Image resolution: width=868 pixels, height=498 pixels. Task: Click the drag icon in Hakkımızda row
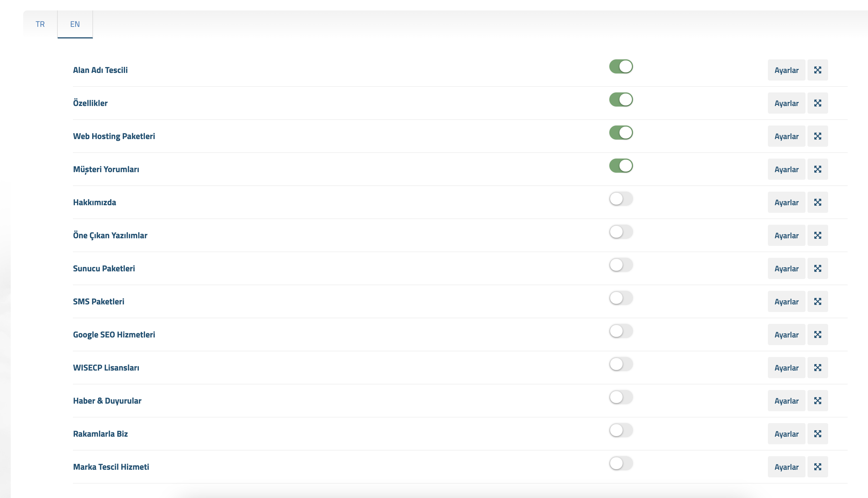(x=817, y=202)
